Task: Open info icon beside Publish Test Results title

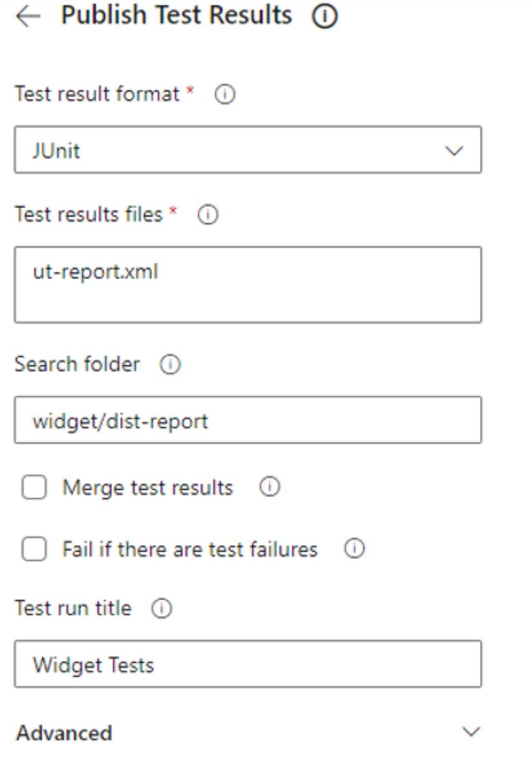Action: [325, 15]
